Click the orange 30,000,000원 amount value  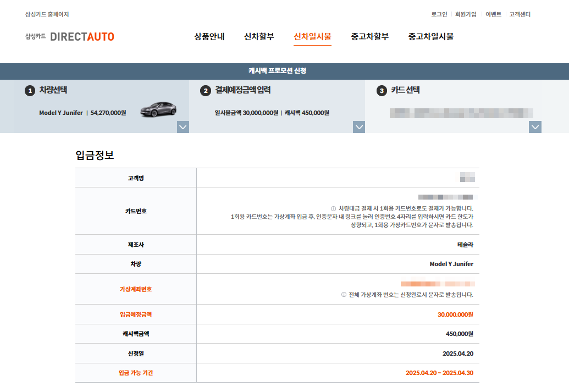455,314
